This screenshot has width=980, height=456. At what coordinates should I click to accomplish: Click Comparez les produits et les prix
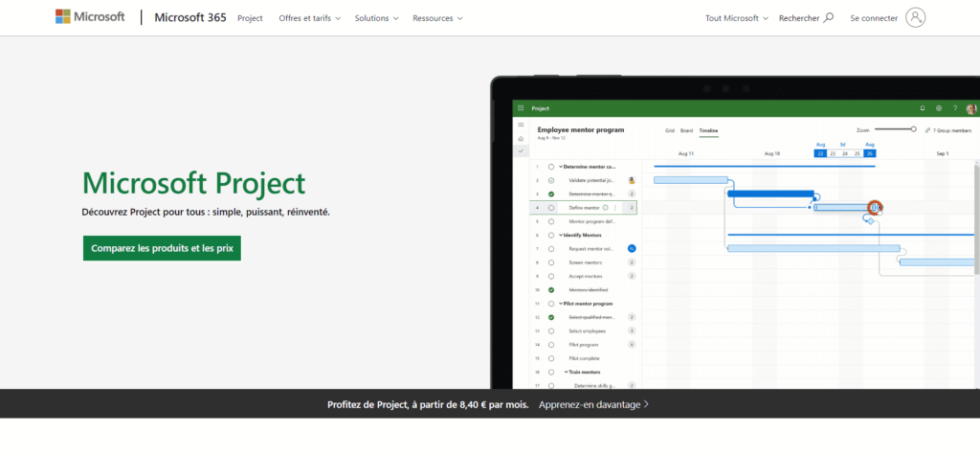[162, 248]
